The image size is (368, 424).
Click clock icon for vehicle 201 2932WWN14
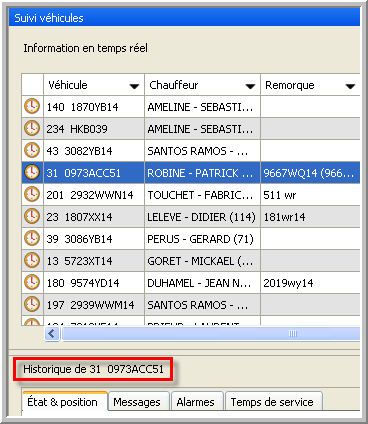point(32,194)
